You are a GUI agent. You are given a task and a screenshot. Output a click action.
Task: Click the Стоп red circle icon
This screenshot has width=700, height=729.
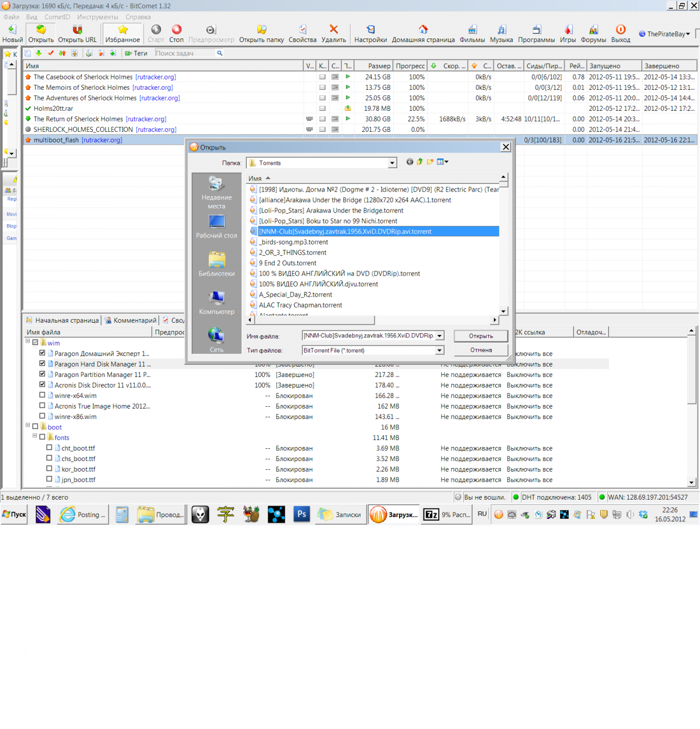click(x=176, y=29)
